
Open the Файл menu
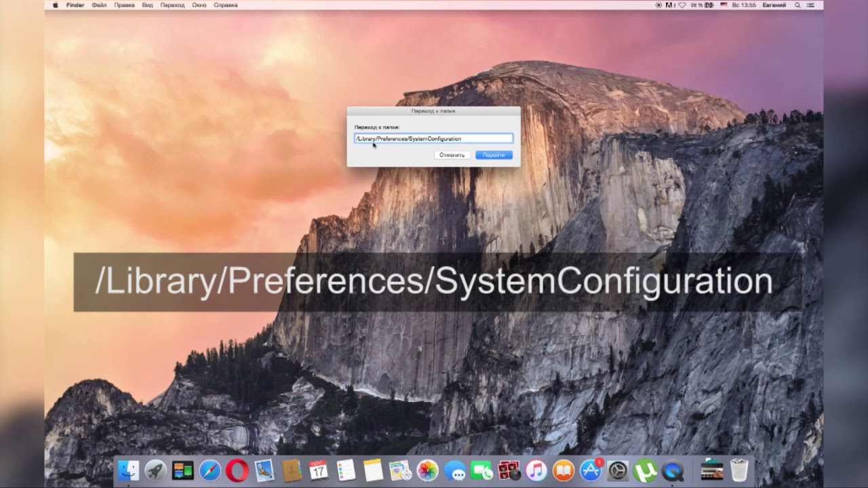[99, 5]
